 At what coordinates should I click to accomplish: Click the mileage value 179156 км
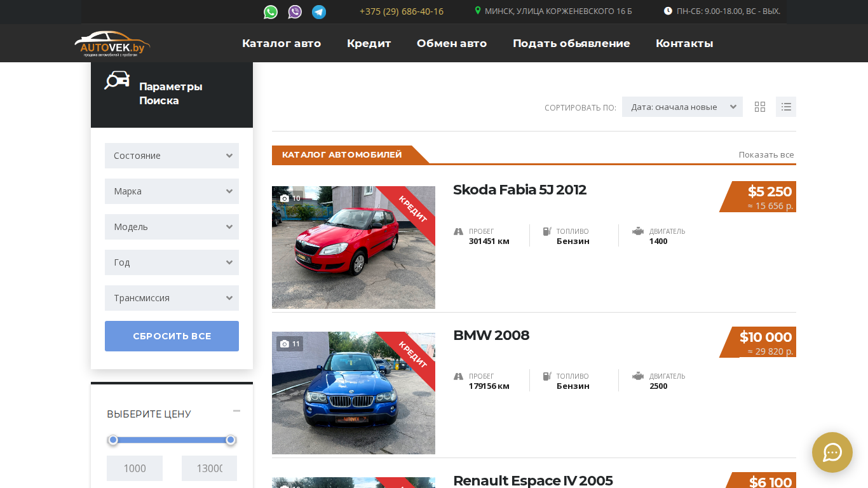(x=489, y=386)
